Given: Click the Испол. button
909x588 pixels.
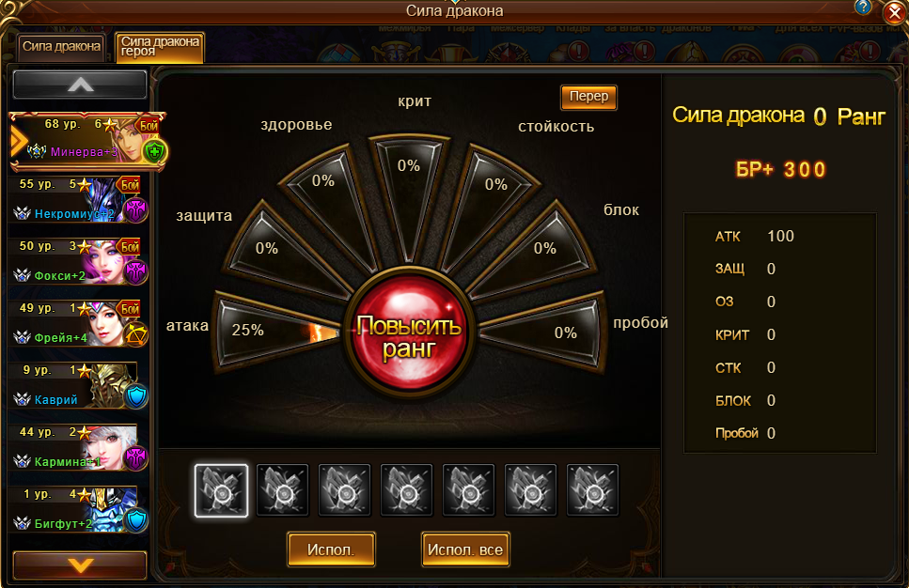Looking at the screenshot, I should click(331, 549).
